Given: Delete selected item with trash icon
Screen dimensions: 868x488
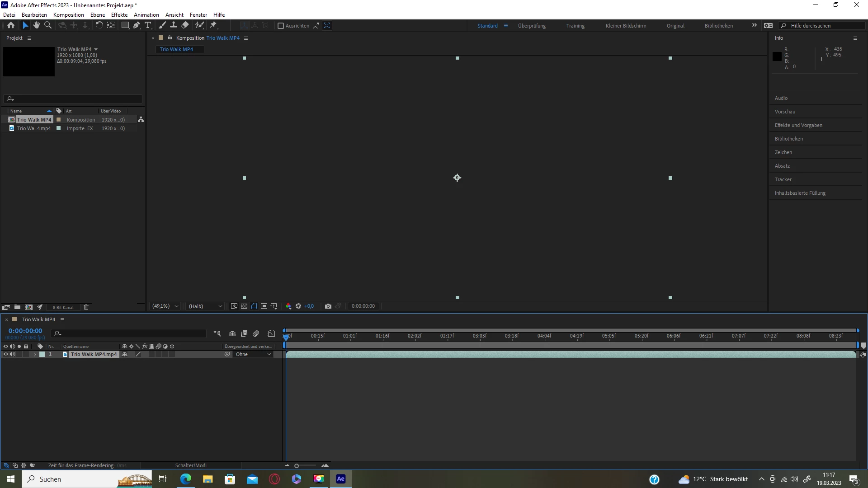Looking at the screenshot, I should tap(86, 307).
